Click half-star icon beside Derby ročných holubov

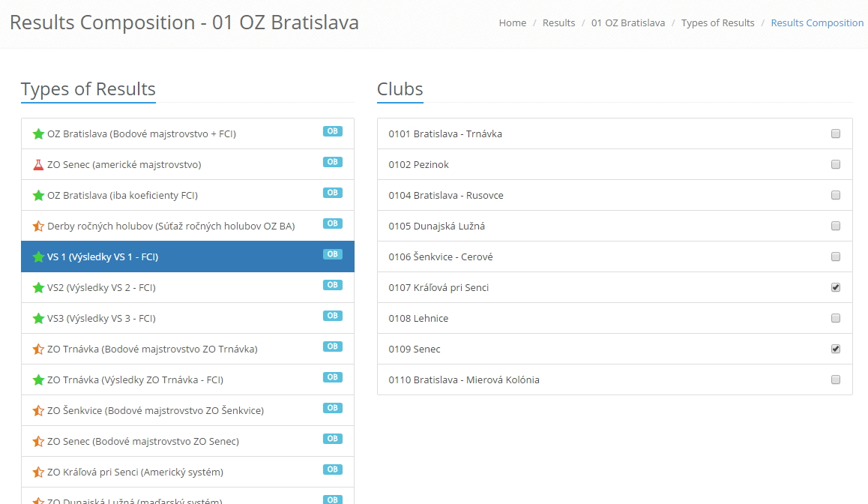[x=38, y=226]
